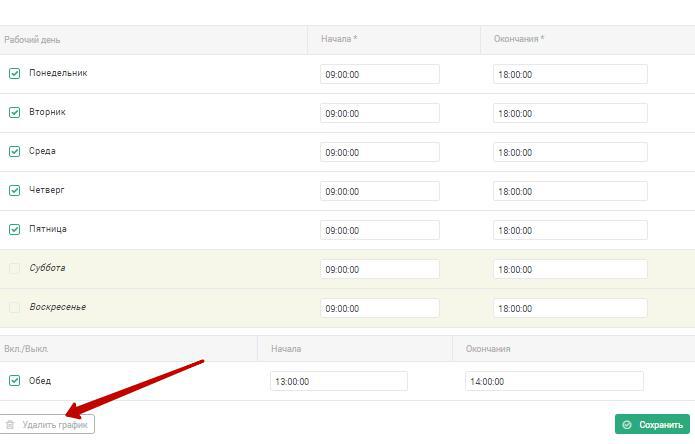695x444 pixels.
Task: Click the checkmark icon on Сохранить button
Action: pyautogui.click(x=627, y=425)
